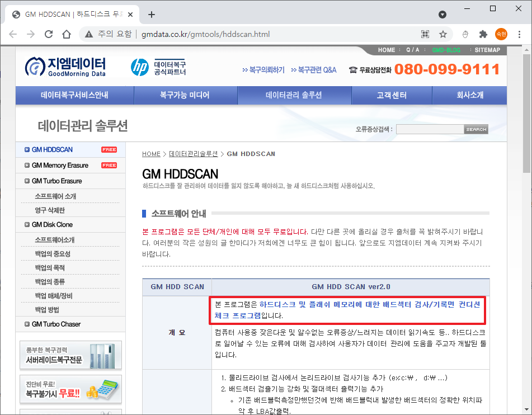532x415 pixels.
Task: Open the SITEMAP link
Action: 487,50
